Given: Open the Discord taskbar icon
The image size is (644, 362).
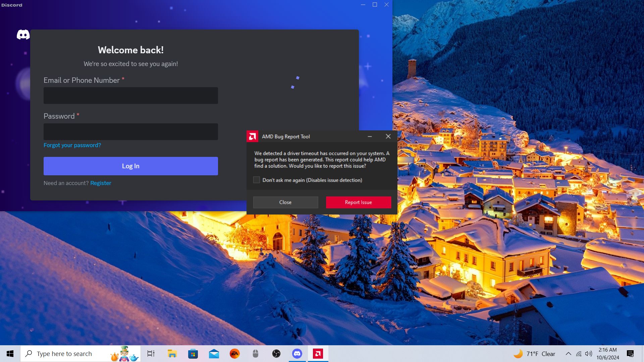Looking at the screenshot, I should coord(297,354).
